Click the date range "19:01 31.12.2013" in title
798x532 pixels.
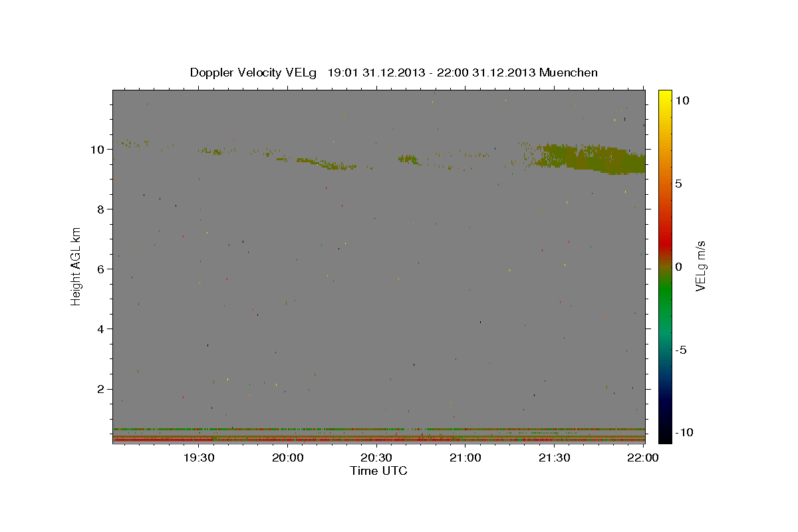click(375, 72)
